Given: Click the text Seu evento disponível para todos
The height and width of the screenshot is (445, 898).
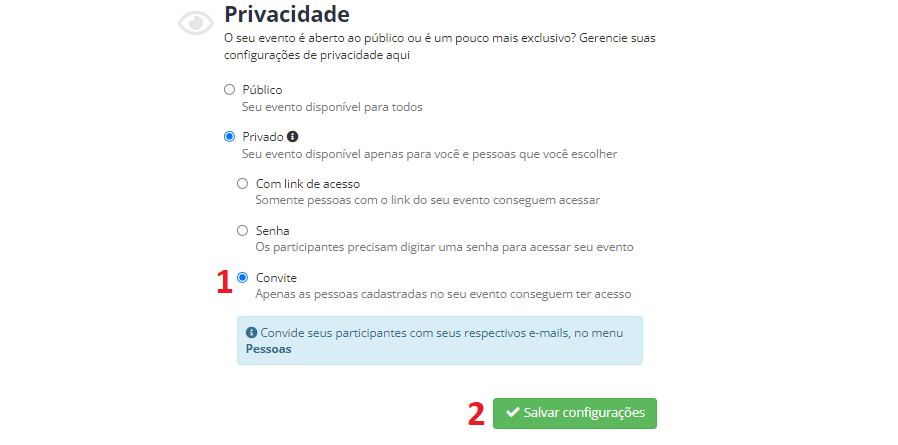Looking at the screenshot, I should pyautogui.click(x=332, y=107).
